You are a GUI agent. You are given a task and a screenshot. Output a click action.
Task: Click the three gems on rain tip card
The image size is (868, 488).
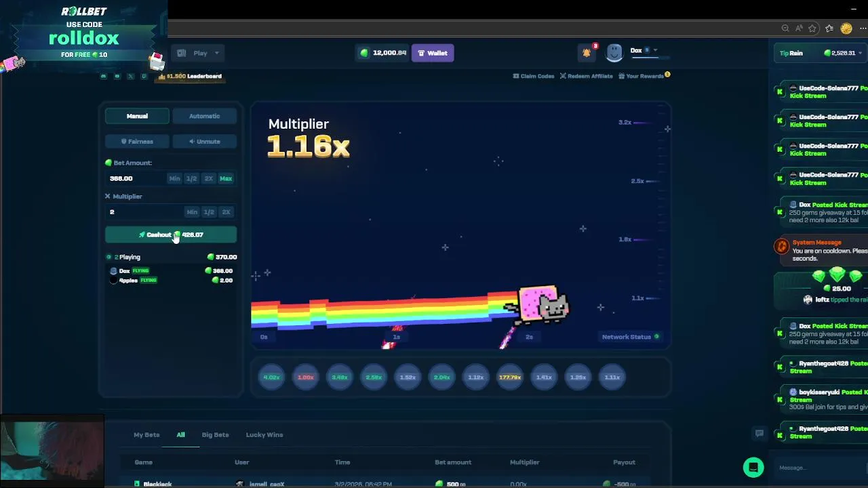pos(837,275)
